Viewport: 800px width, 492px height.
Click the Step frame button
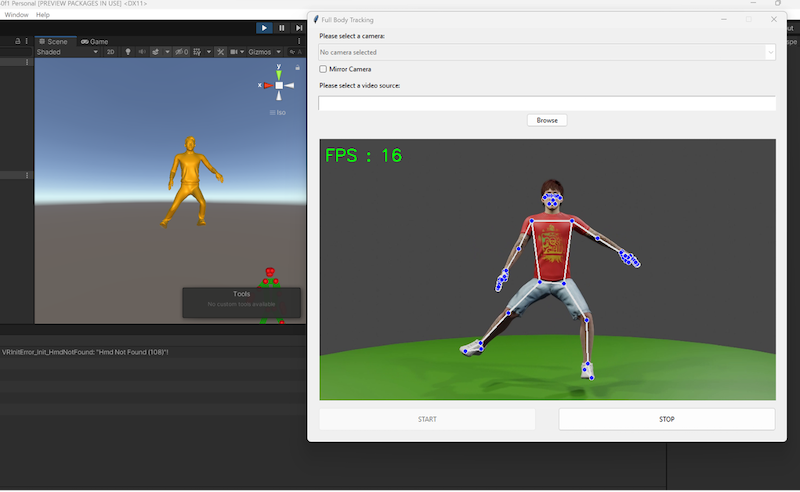[299, 28]
